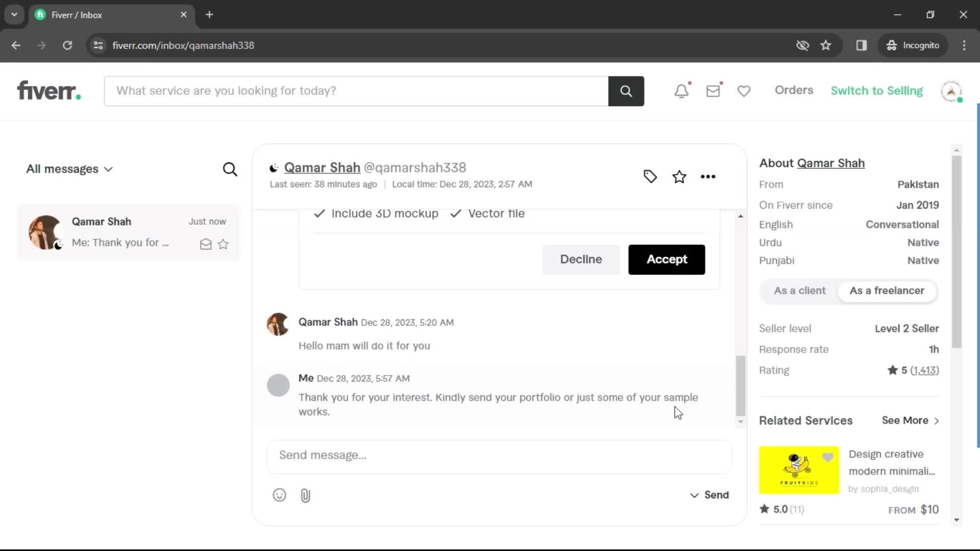Click the address bar URL
This screenshot has height=551, width=980.
point(183,45)
